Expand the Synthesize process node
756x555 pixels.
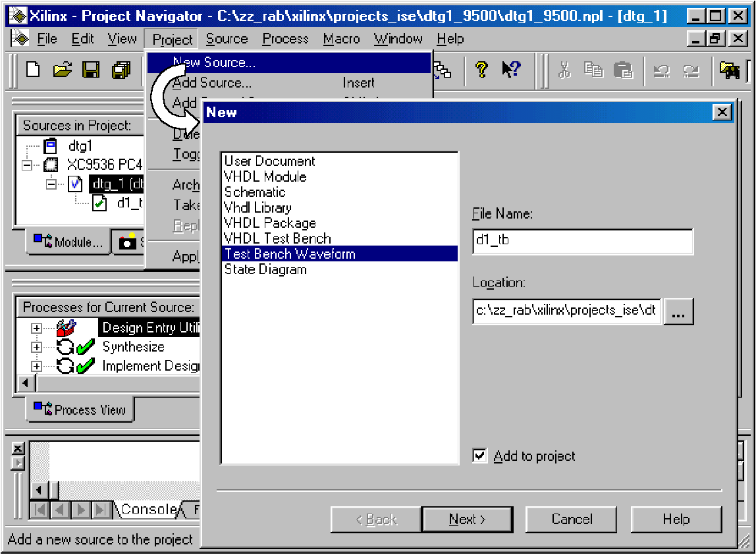click(36, 347)
